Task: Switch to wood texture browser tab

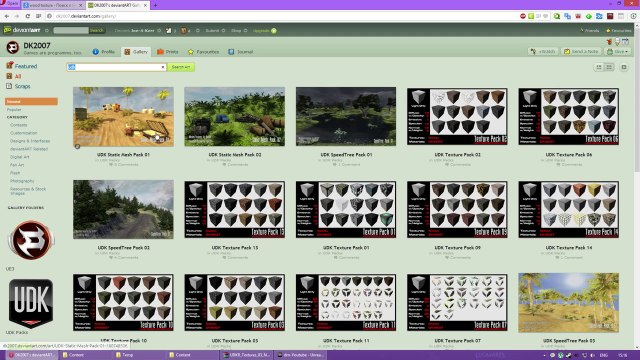Action: 52,5
